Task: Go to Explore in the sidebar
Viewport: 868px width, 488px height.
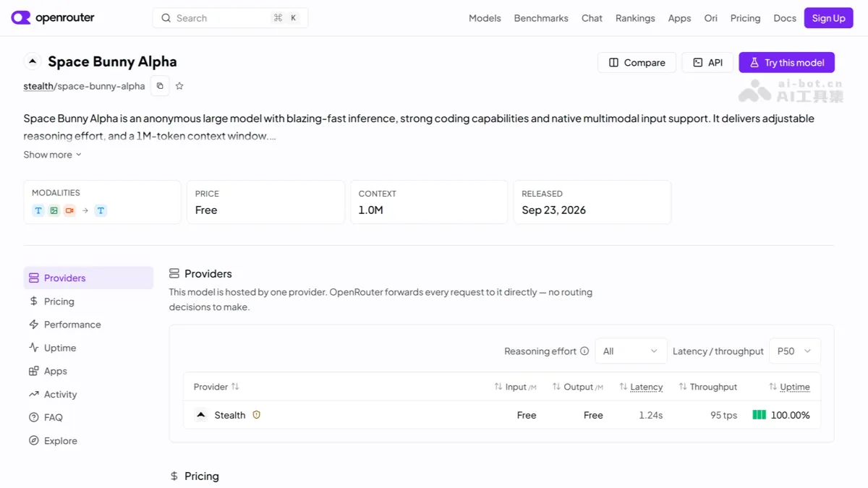Action: click(88, 440)
